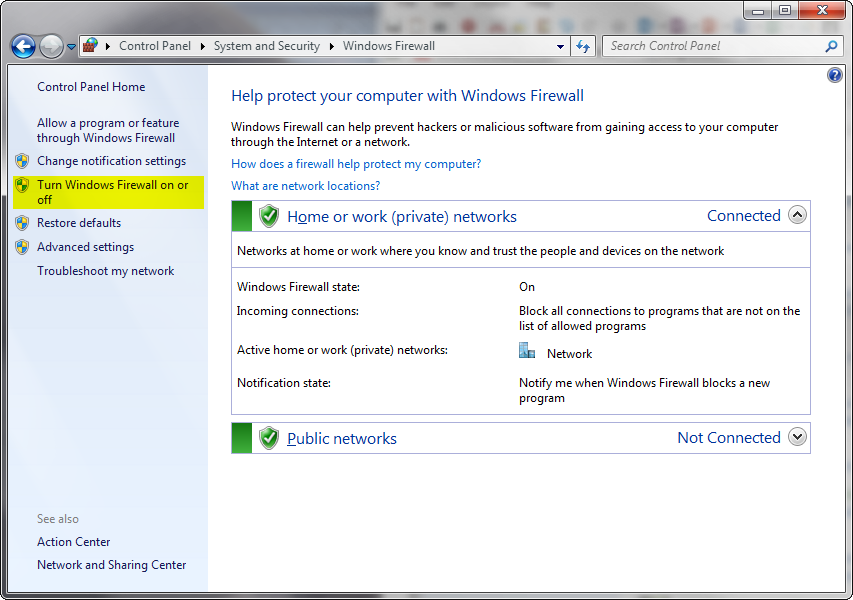Click System and Security breadcrumb

click(267, 46)
